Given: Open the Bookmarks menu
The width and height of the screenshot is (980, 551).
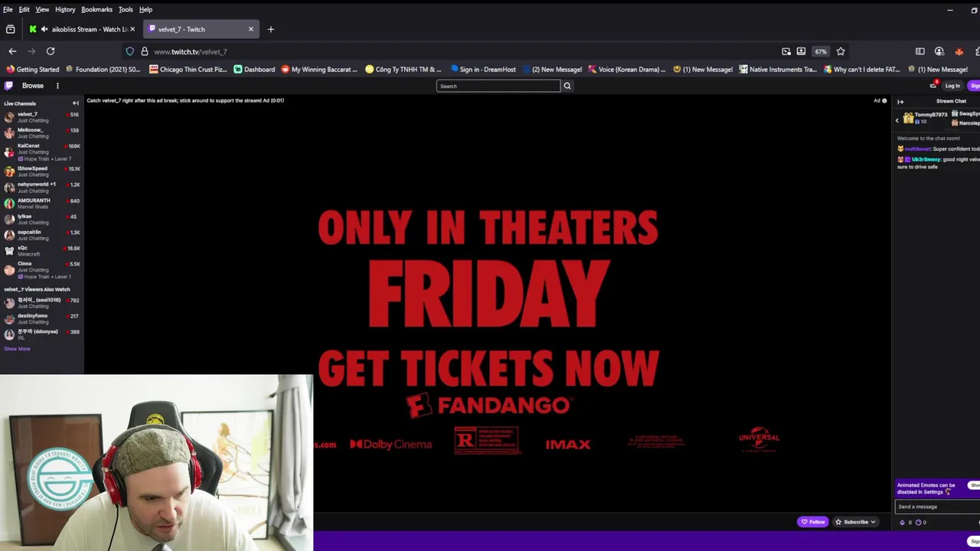Looking at the screenshot, I should [x=96, y=9].
